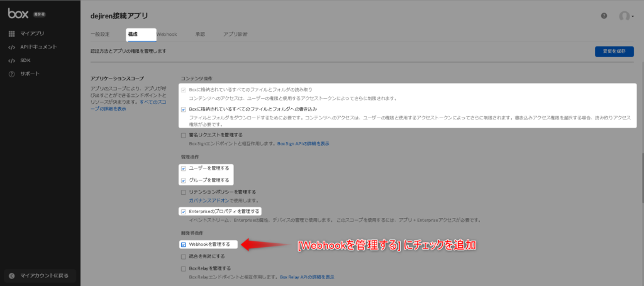
Task: Switch to the 一般設定 tab
Action: [100, 35]
